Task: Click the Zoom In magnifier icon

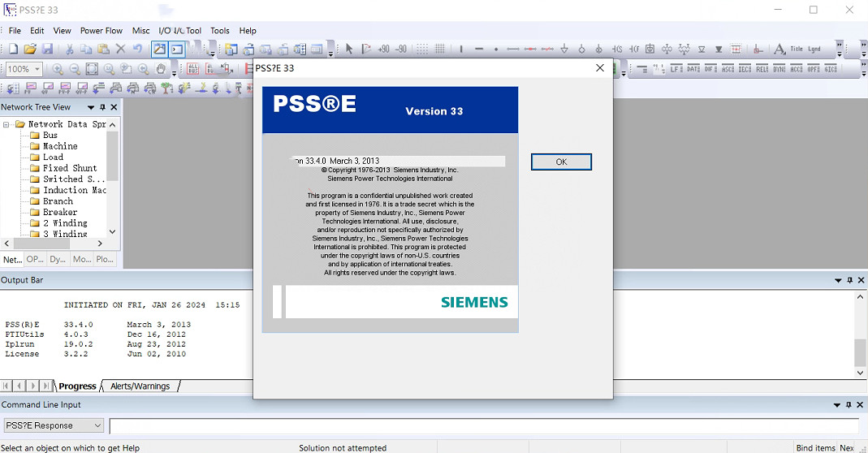Action: pyautogui.click(x=58, y=69)
